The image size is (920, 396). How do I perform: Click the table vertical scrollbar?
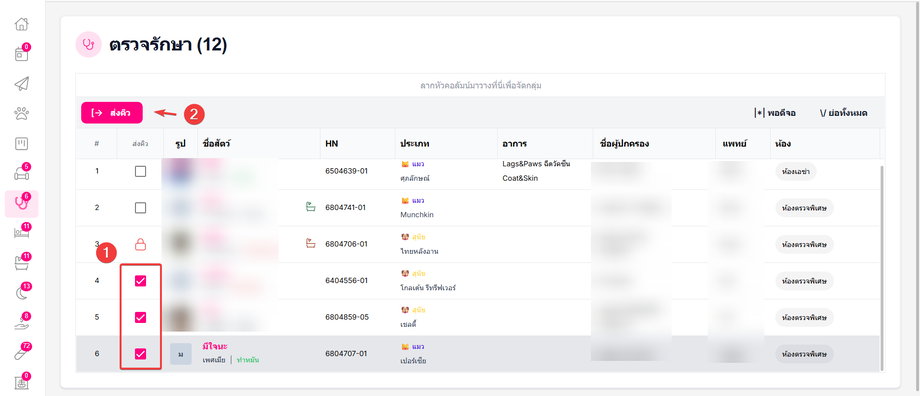pyautogui.click(x=882, y=267)
